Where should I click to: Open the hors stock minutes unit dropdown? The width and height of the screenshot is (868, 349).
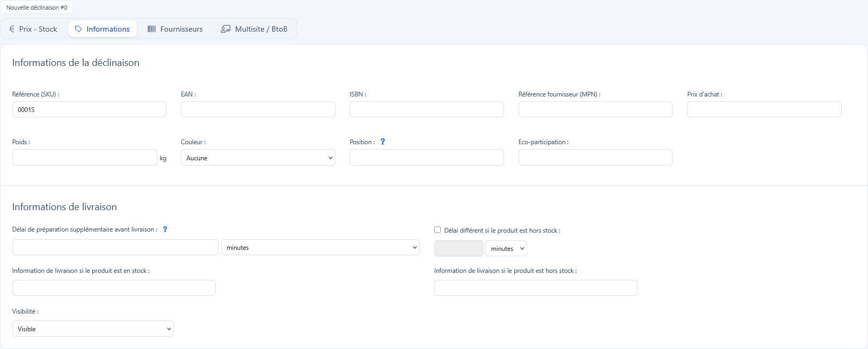point(506,248)
